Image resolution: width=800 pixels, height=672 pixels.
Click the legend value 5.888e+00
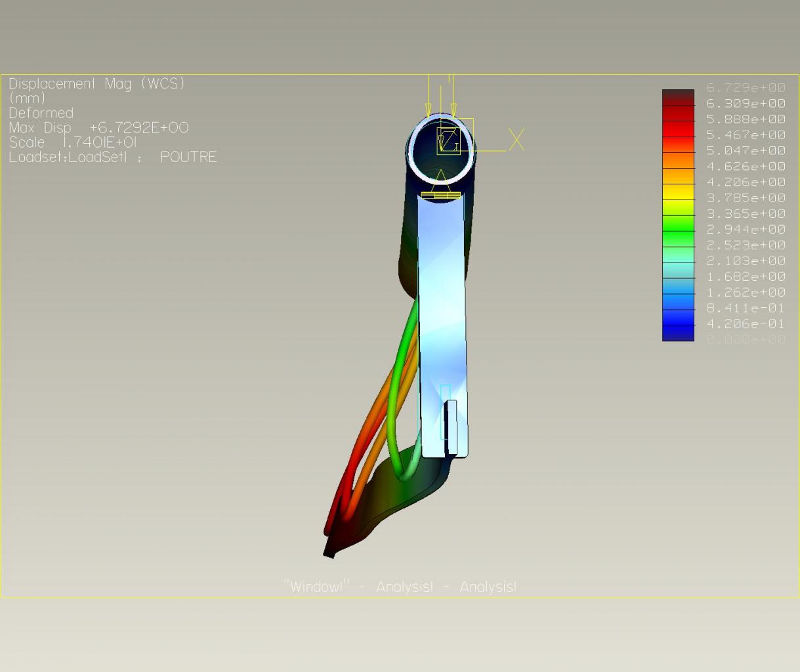(x=746, y=119)
